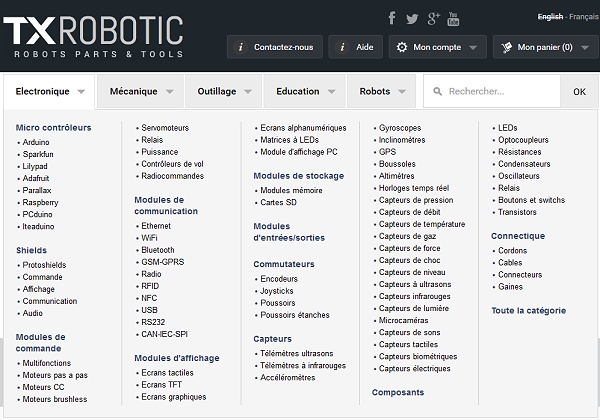
Task: Open the Gyroscopes link
Action: pos(400,128)
